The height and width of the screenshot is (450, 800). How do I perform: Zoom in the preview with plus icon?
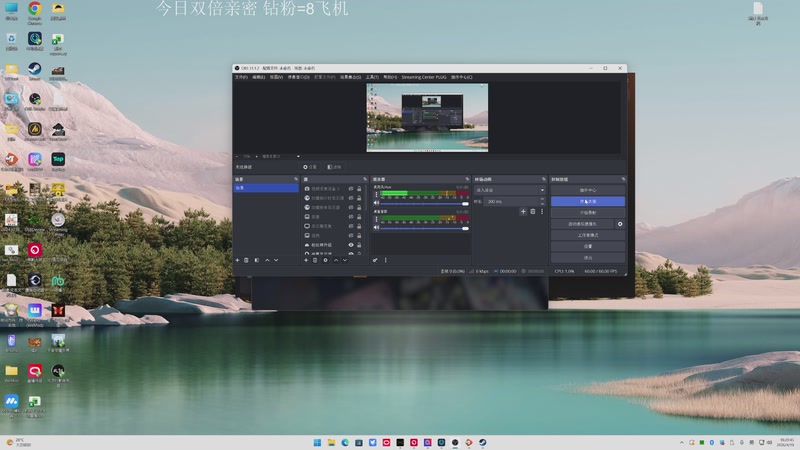(x=256, y=156)
